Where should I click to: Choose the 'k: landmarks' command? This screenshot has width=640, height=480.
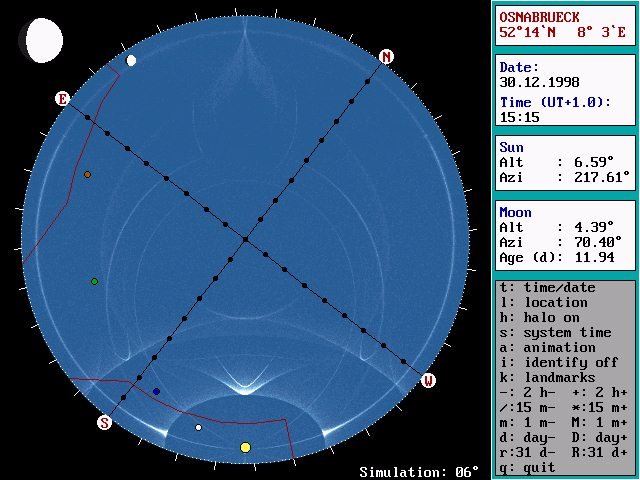tap(547, 378)
